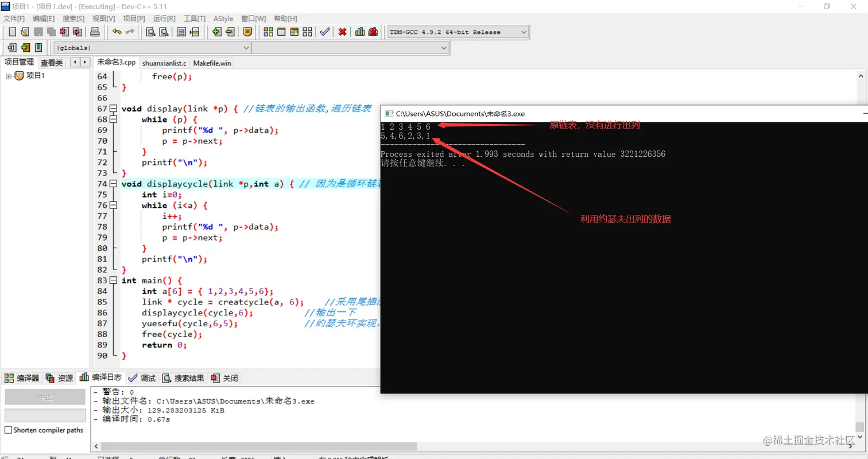Open the 搜索结果 bottom panel tab
Viewport: 868px width, 459px height.
tap(183, 378)
